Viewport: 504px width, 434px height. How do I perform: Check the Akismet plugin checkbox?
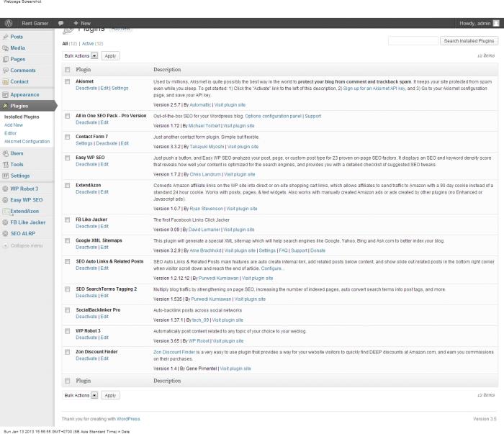67,82
